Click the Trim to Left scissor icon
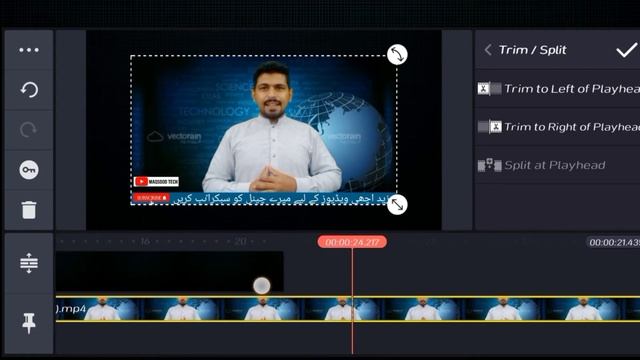The height and width of the screenshot is (360, 640). click(489, 89)
